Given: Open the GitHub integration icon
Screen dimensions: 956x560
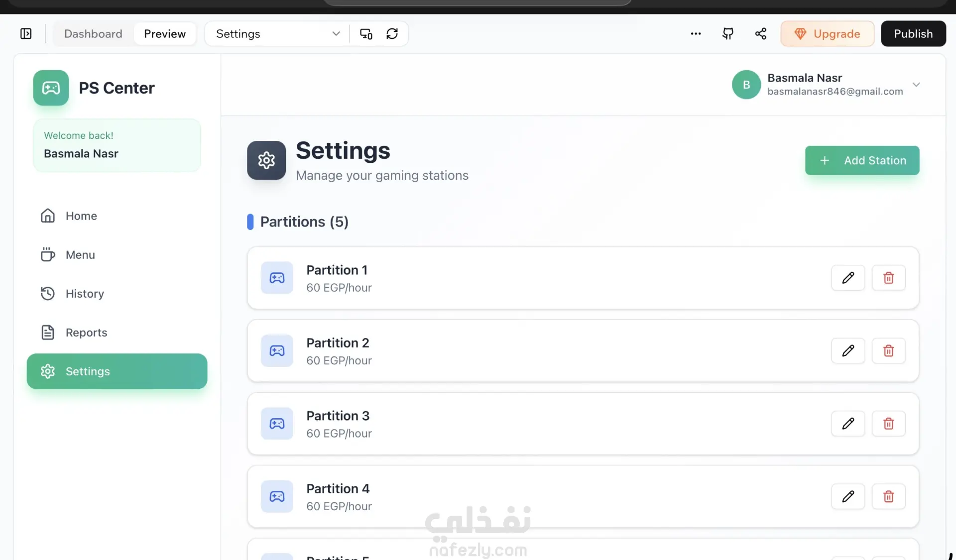Looking at the screenshot, I should (x=728, y=34).
